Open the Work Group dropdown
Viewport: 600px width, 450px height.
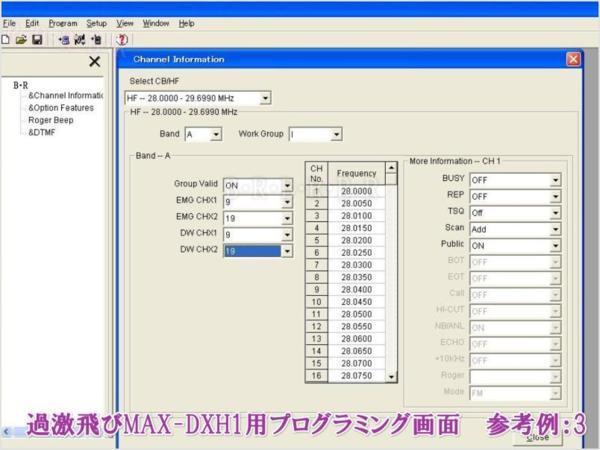point(336,135)
